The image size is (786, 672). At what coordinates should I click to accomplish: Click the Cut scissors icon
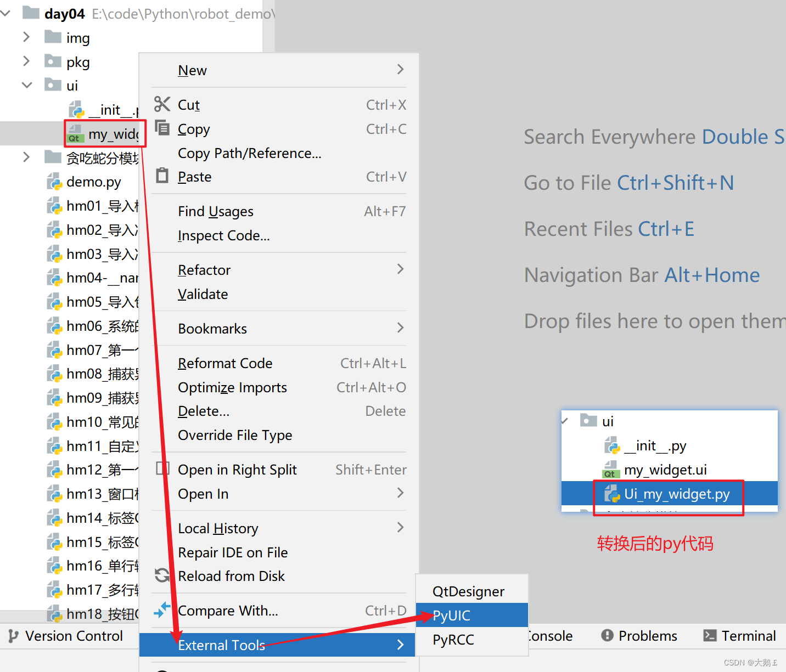(x=162, y=104)
